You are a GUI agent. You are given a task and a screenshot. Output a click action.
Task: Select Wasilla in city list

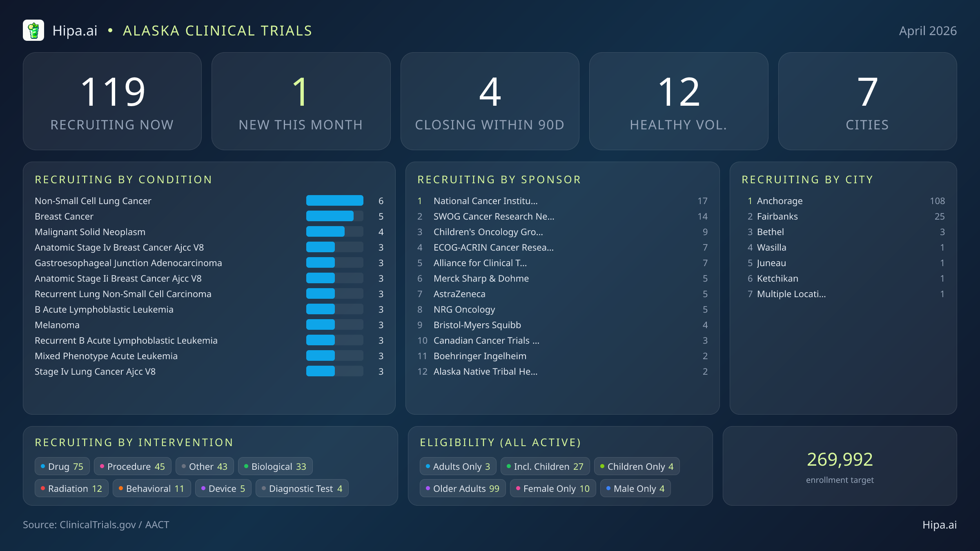pos(843,247)
